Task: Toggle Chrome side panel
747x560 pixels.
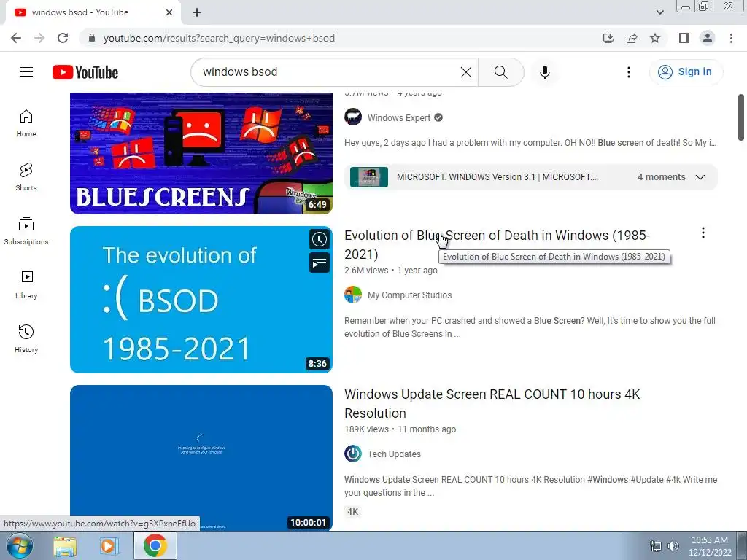Action: (684, 38)
